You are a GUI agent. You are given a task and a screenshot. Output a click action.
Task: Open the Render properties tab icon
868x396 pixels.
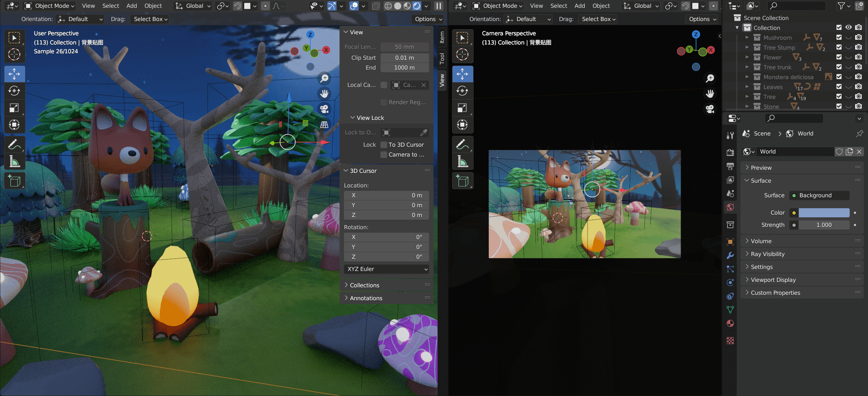click(x=730, y=152)
